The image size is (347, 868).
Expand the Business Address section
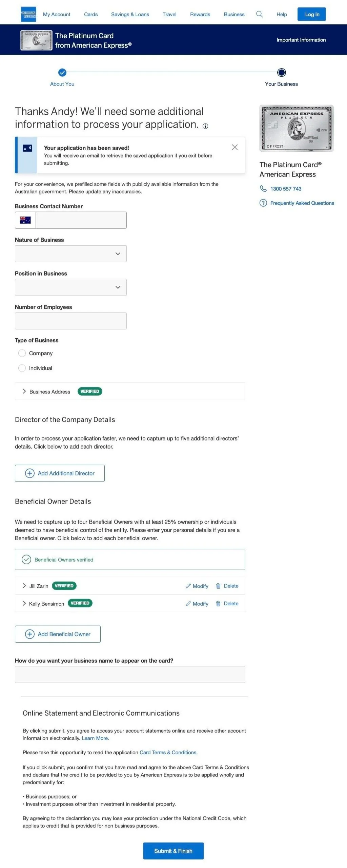pyautogui.click(x=130, y=391)
